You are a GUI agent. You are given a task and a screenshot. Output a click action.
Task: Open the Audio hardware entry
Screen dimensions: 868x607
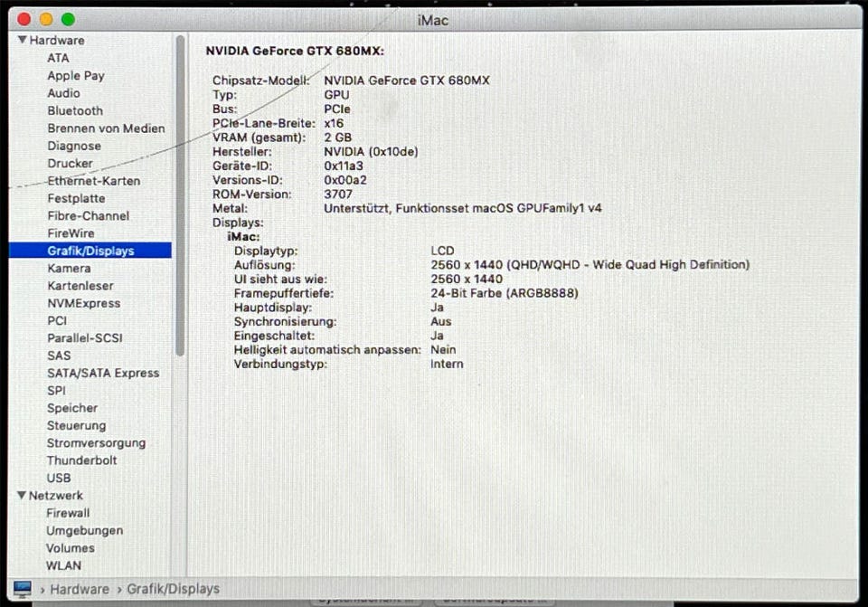63,93
